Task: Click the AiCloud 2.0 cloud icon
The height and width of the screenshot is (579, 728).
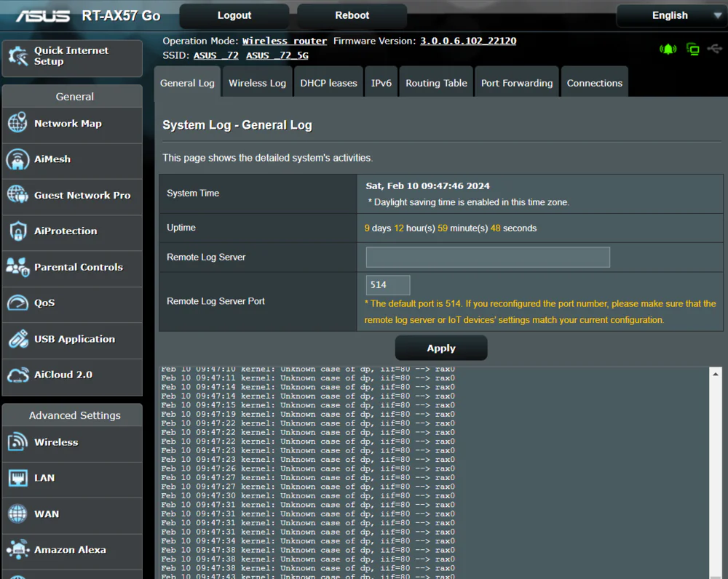Action: pos(17,375)
